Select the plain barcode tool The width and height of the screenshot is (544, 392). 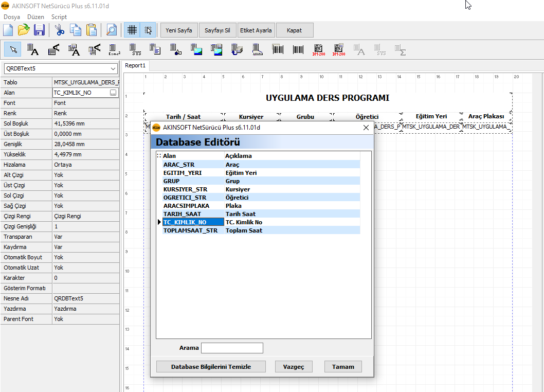(x=298, y=49)
